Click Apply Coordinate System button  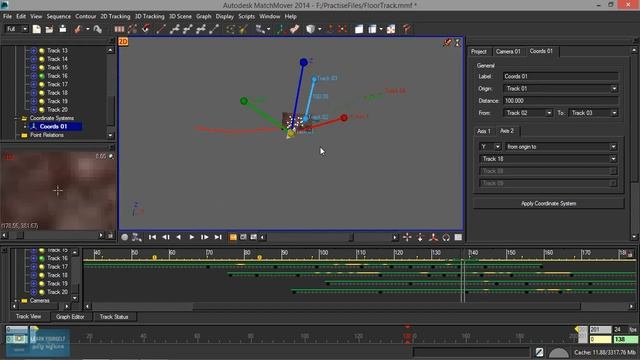(x=548, y=204)
